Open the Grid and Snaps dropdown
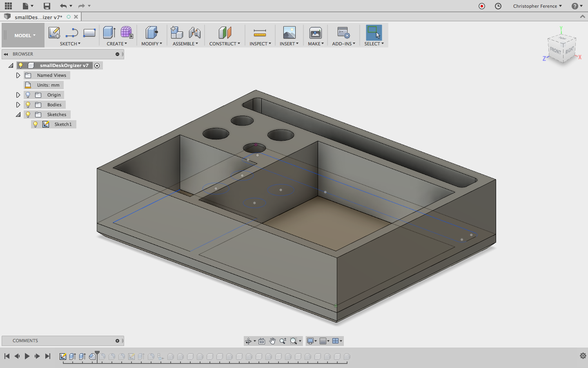The height and width of the screenshot is (368, 588). click(x=325, y=341)
